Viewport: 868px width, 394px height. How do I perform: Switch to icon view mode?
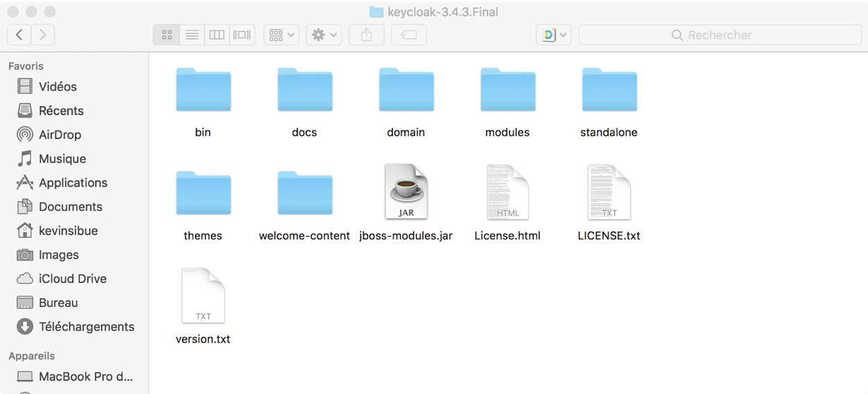tap(166, 35)
